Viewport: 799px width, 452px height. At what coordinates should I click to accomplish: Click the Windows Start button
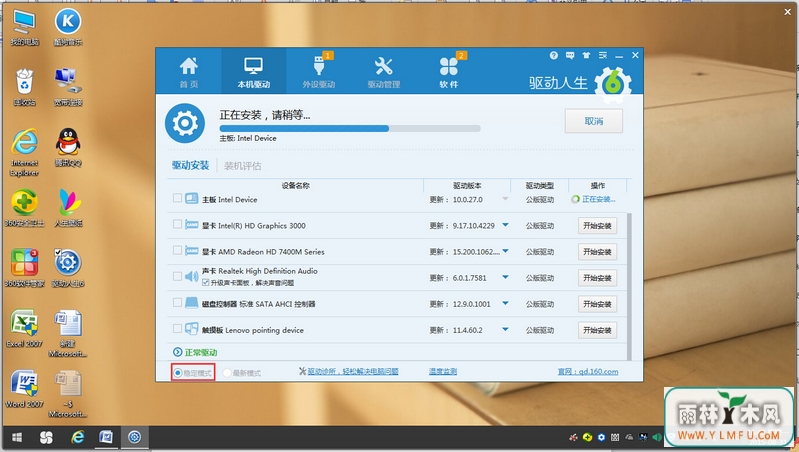click(x=17, y=437)
